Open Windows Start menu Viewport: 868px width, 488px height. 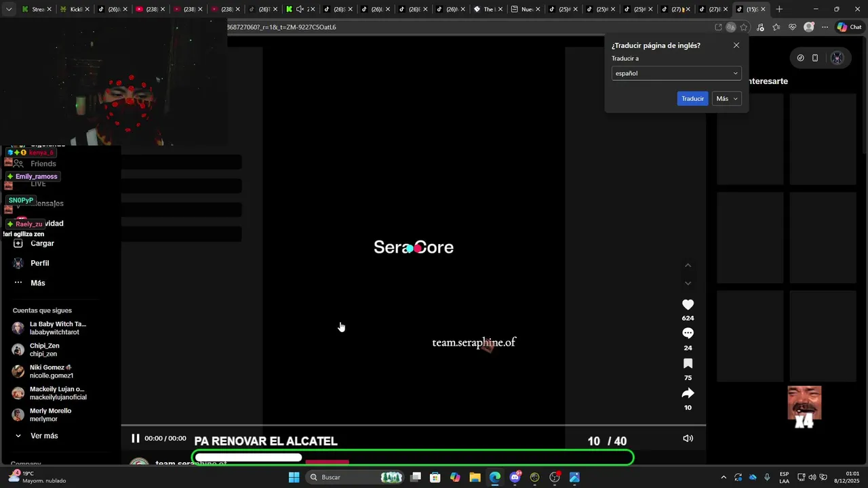point(294,477)
